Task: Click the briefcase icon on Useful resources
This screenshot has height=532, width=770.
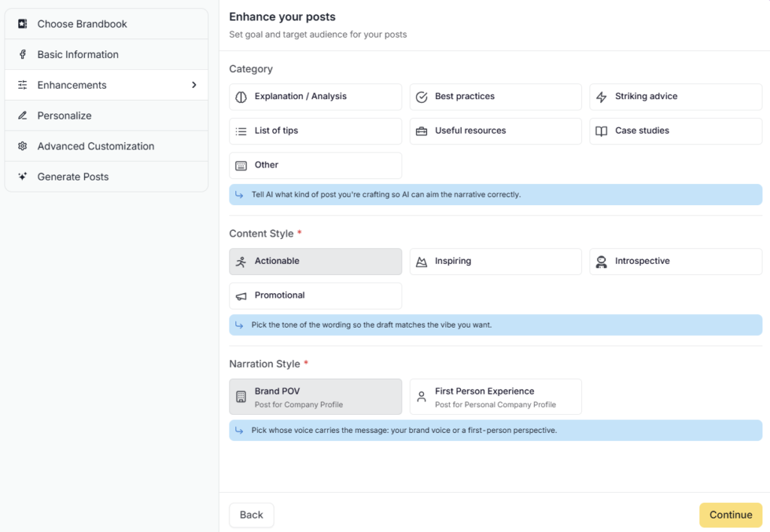Action: [422, 131]
